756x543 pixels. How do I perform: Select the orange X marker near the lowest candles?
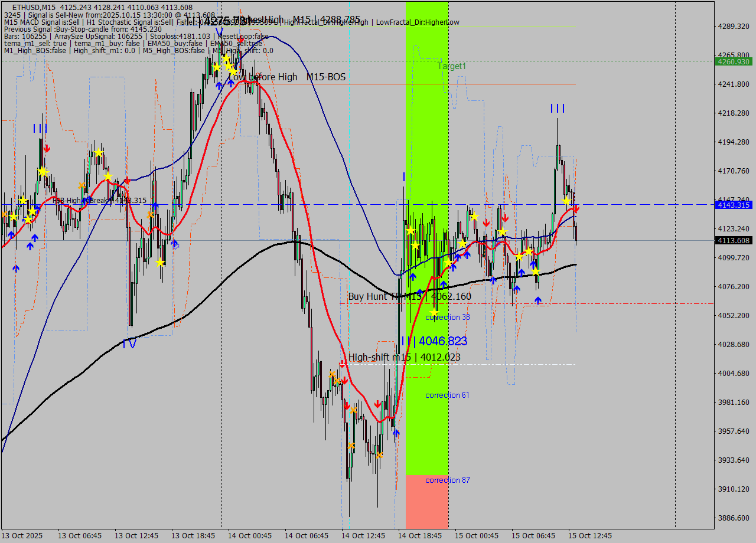[x=380, y=456]
